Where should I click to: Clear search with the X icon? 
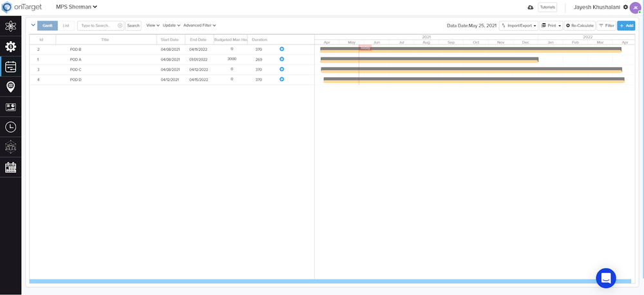[x=120, y=26]
